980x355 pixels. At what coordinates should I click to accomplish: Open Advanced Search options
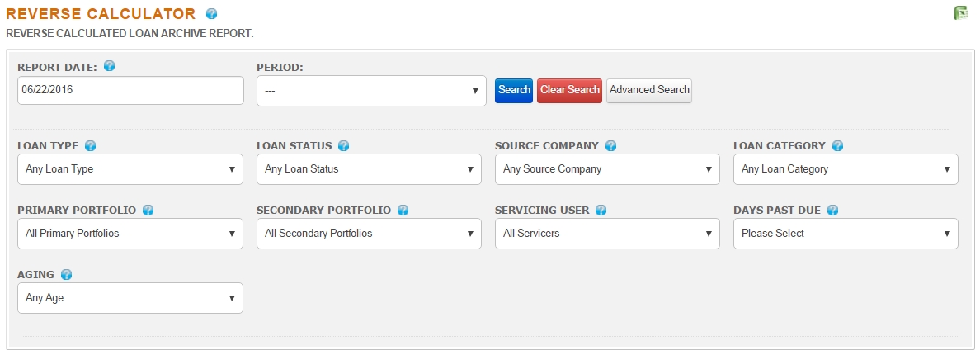pyautogui.click(x=648, y=90)
